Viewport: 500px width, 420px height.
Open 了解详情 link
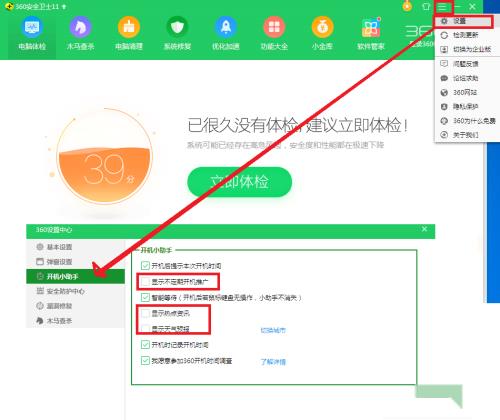click(x=273, y=362)
